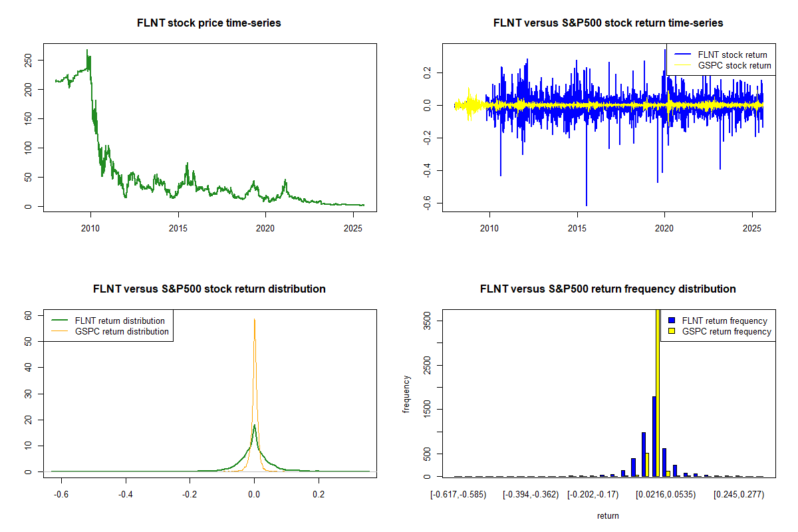Click the "return" x-axis label below the histogram

click(x=608, y=515)
